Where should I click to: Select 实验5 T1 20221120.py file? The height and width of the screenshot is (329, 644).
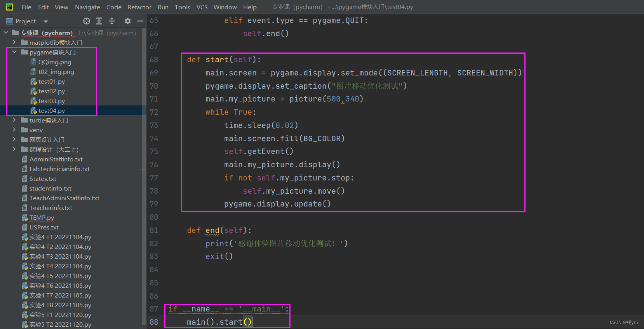click(60, 315)
